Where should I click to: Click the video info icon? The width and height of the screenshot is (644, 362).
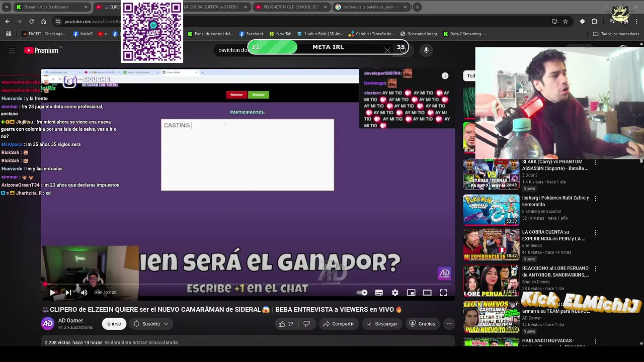point(445,76)
